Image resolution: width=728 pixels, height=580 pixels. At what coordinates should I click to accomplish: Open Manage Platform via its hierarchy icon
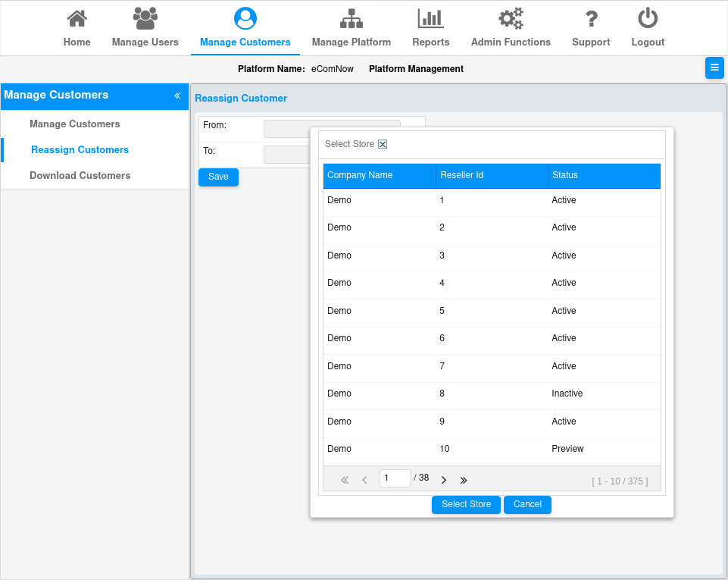(351, 17)
